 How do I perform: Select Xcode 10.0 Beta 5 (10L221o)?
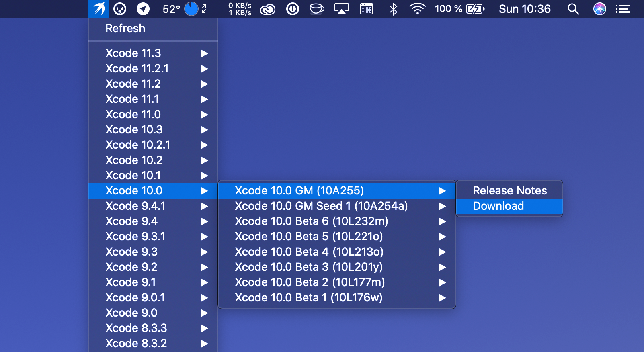pos(337,237)
